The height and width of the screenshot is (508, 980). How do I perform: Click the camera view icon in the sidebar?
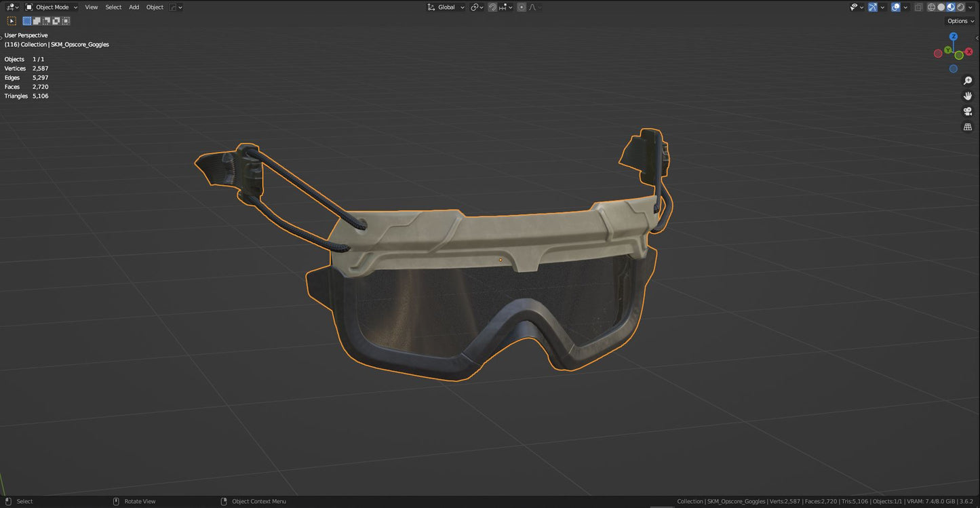tap(967, 111)
